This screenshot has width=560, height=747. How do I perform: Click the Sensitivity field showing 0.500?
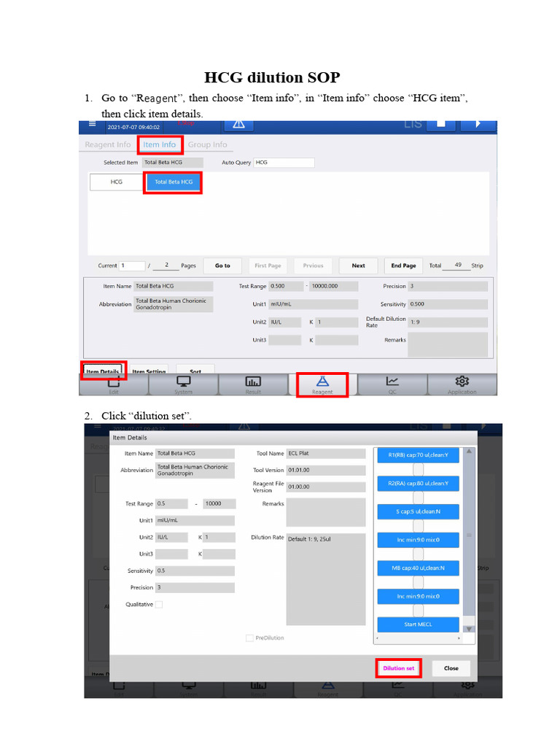(448, 304)
